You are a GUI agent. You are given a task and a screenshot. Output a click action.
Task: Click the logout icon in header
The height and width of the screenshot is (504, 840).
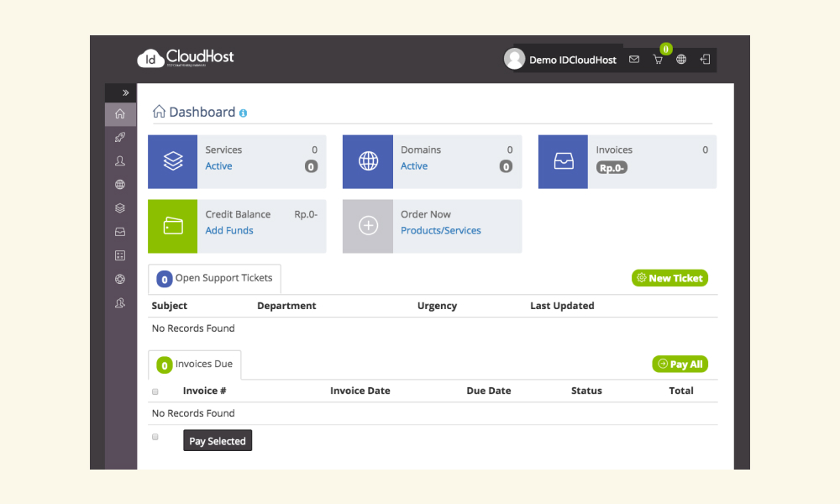tap(705, 60)
